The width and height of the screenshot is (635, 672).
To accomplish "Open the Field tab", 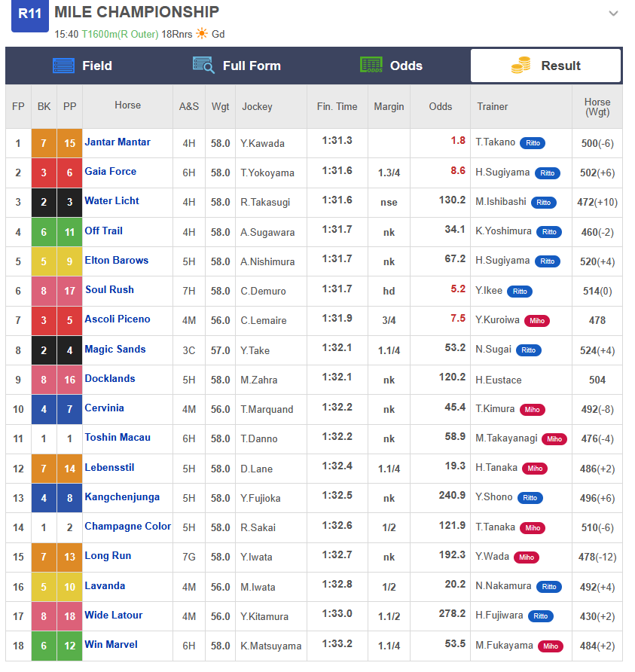I will [82, 66].
